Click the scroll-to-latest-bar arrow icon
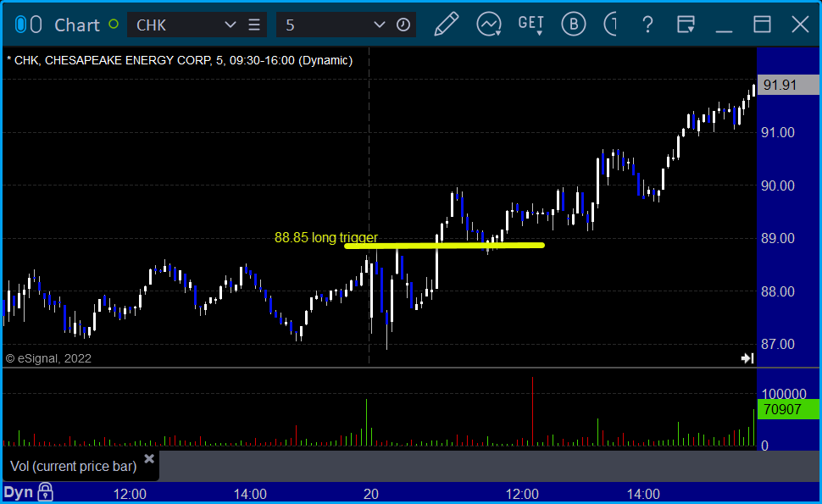 747,357
